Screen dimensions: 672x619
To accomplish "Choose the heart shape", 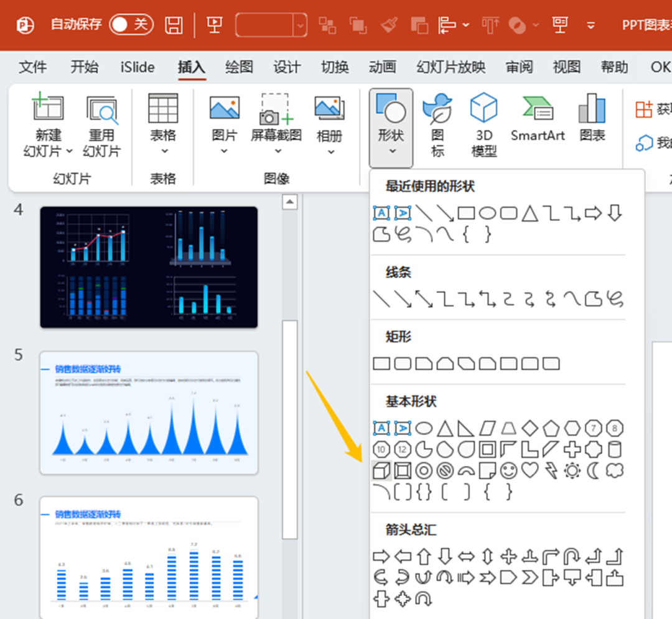I will tap(530, 470).
